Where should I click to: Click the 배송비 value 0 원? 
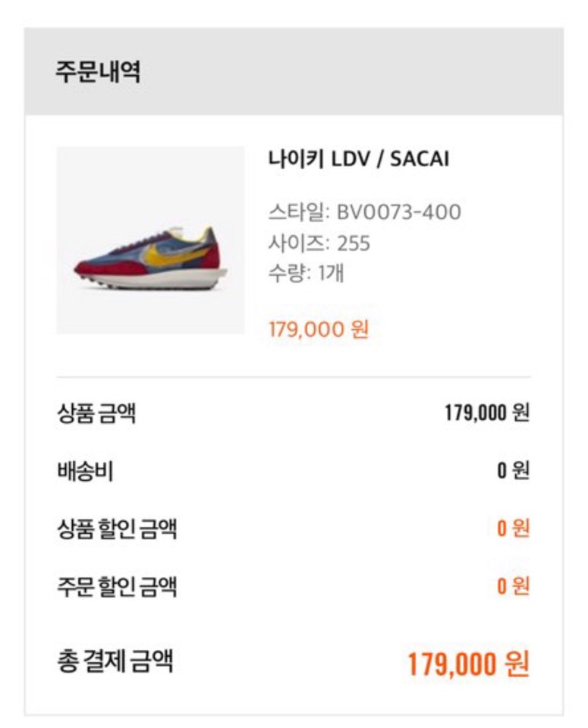click(x=513, y=470)
